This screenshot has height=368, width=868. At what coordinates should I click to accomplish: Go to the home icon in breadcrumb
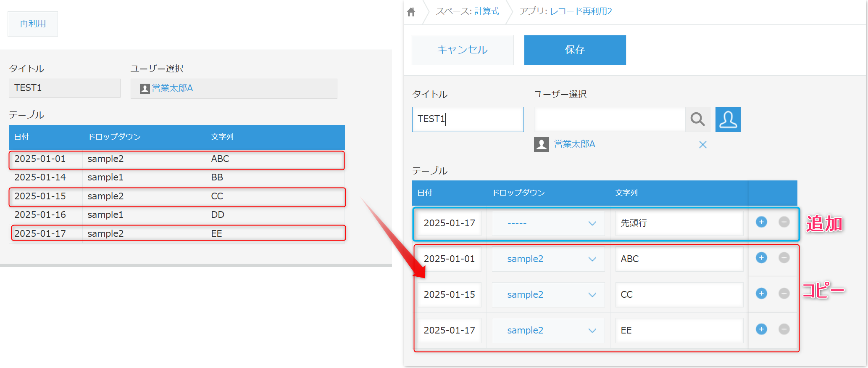point(411,12)
